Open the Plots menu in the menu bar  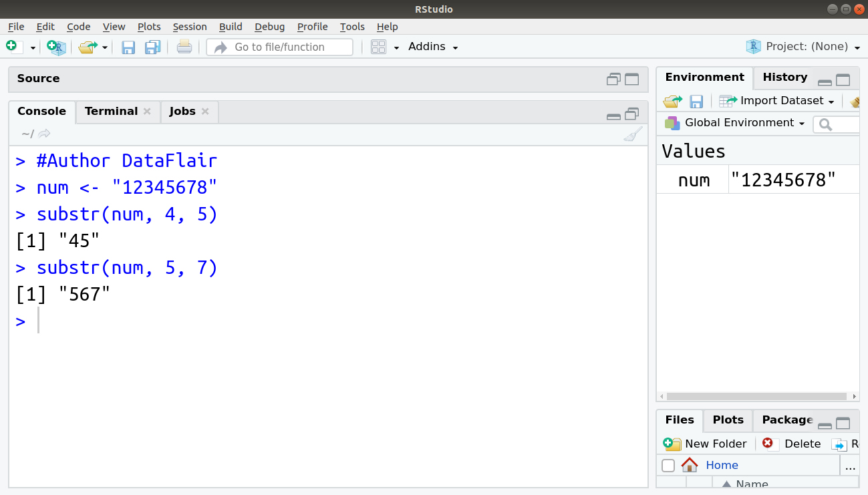point(149,27)
